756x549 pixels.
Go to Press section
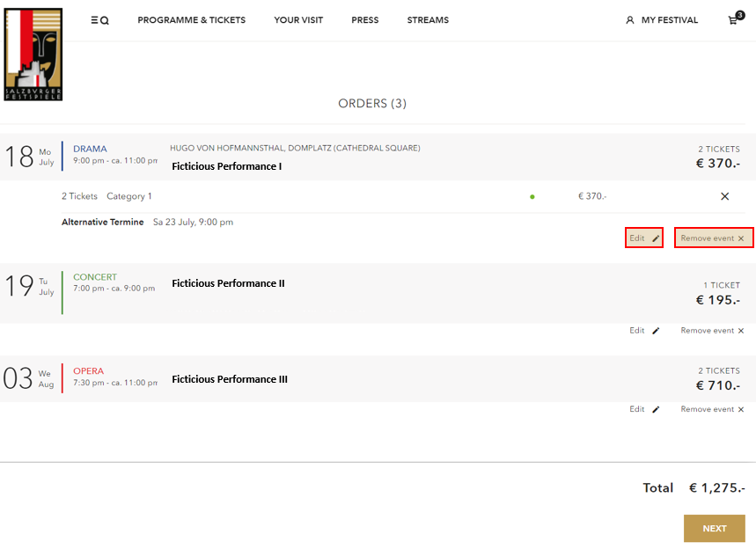(x=365, y=20)
